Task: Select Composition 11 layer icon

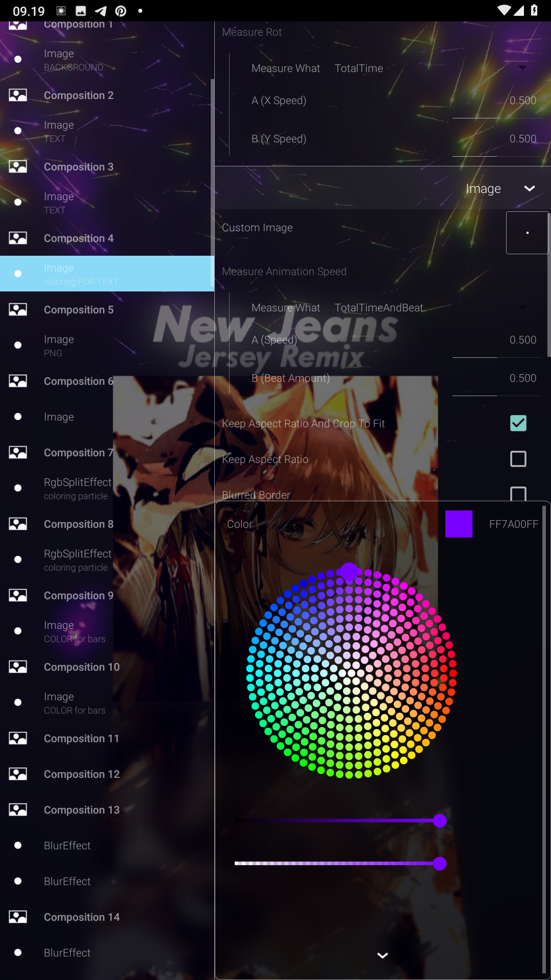Action: click(18, 738)
